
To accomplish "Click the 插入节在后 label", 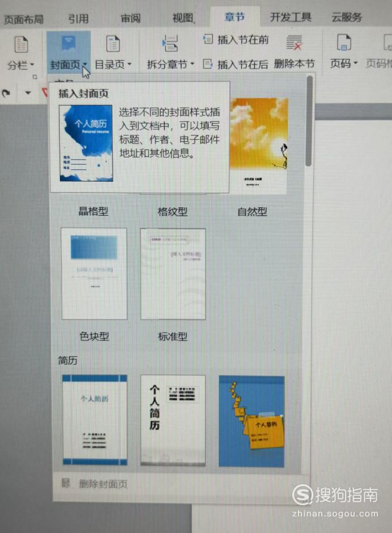I will (x=243, y=64).
